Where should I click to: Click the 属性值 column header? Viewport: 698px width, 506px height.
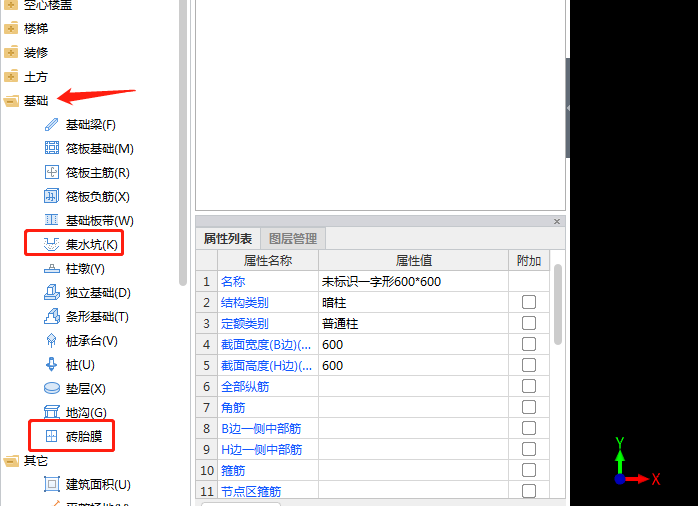[414, 260]
